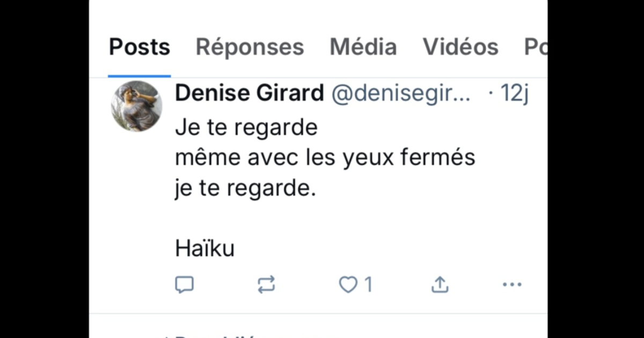Screen dimensions: 644x338
Task: Reply to Denise Girard's haiku post
Action: click(x=184, y=284)
